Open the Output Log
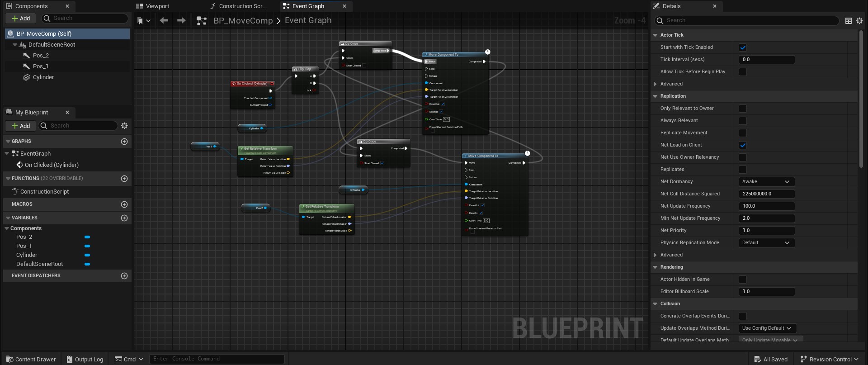 point(85,359)
